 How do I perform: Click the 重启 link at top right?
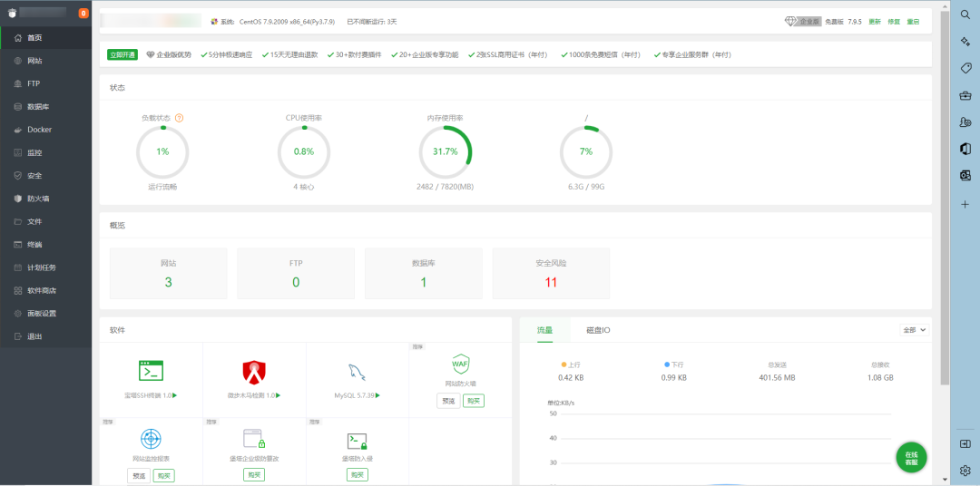pos(913,21)
